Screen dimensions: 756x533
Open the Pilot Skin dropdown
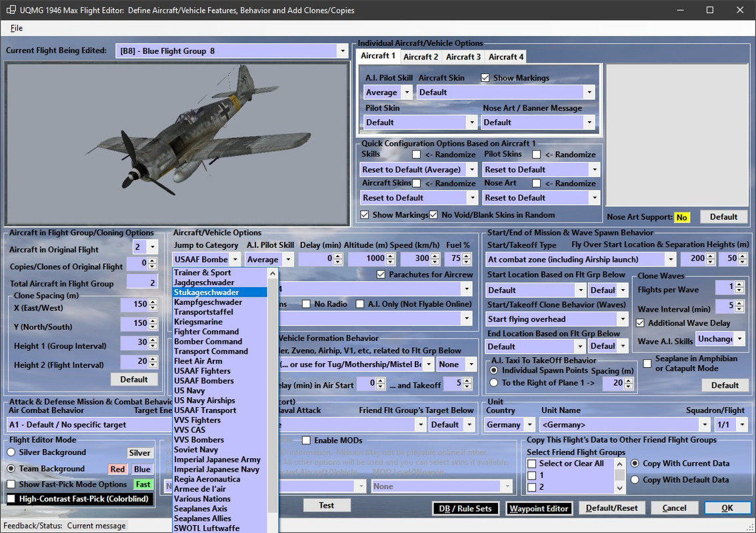coord(472,123)
